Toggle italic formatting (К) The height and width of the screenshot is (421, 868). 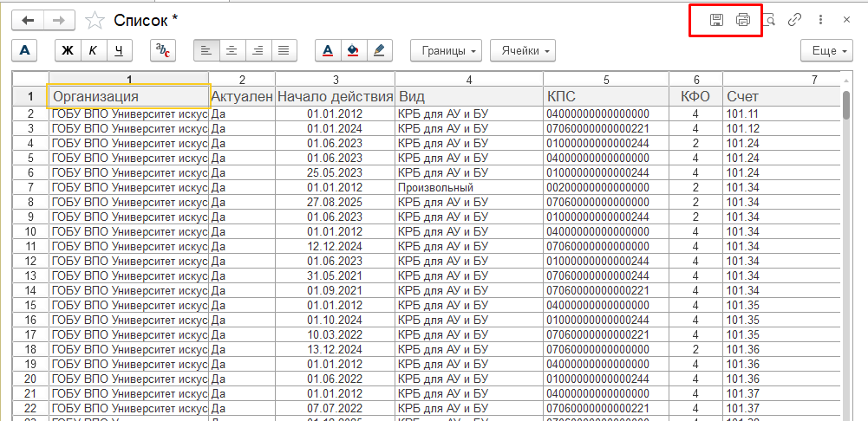(94, 50)
